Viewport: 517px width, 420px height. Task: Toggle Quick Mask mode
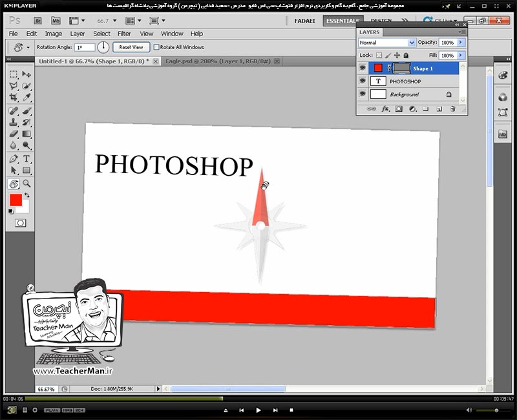(x=21, y=223)
